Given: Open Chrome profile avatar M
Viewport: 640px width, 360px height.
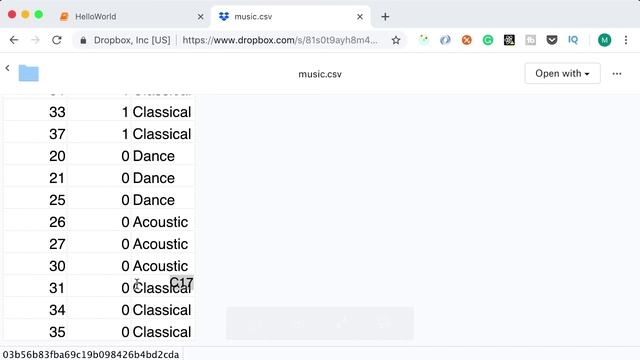Looking at the screenshot, I should pos(604,40).
